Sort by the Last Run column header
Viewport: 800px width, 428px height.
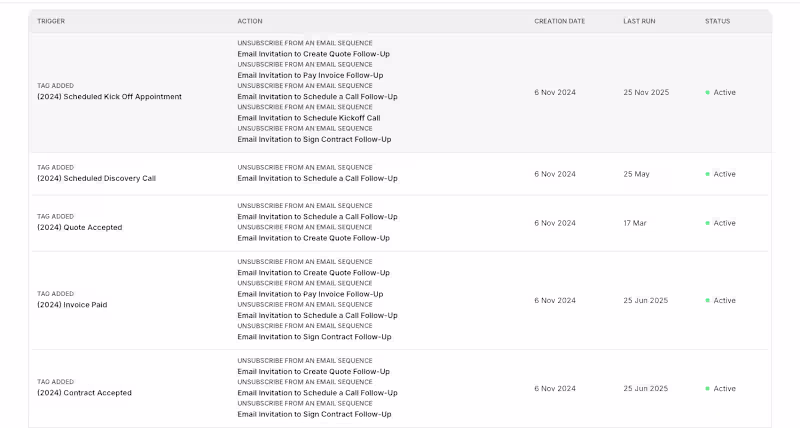pos(639,21)
